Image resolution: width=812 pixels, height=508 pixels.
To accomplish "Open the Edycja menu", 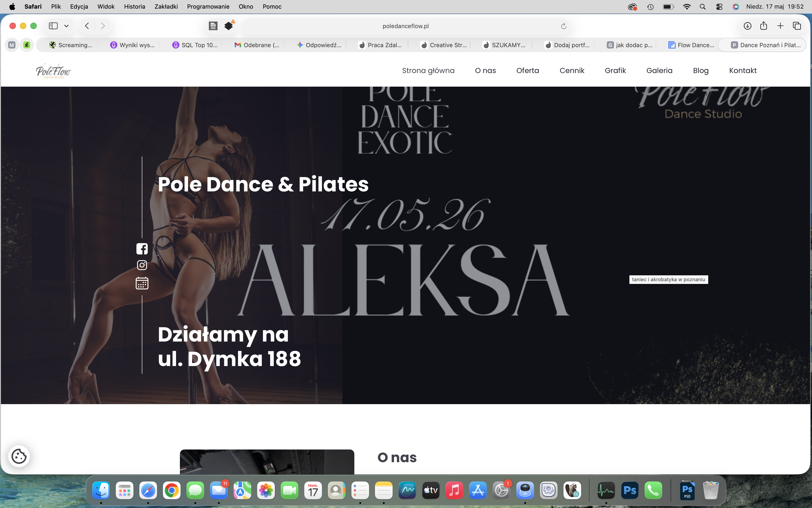I will (x=79, y=6).
